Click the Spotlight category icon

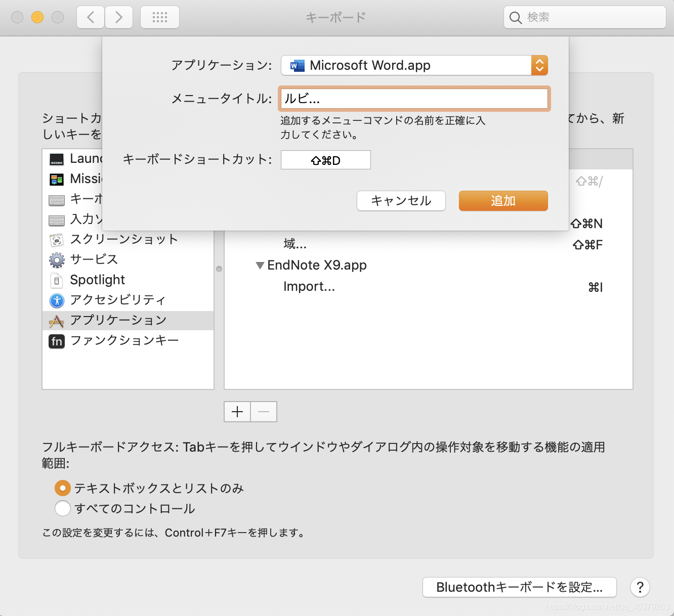[x=57, y=280]
